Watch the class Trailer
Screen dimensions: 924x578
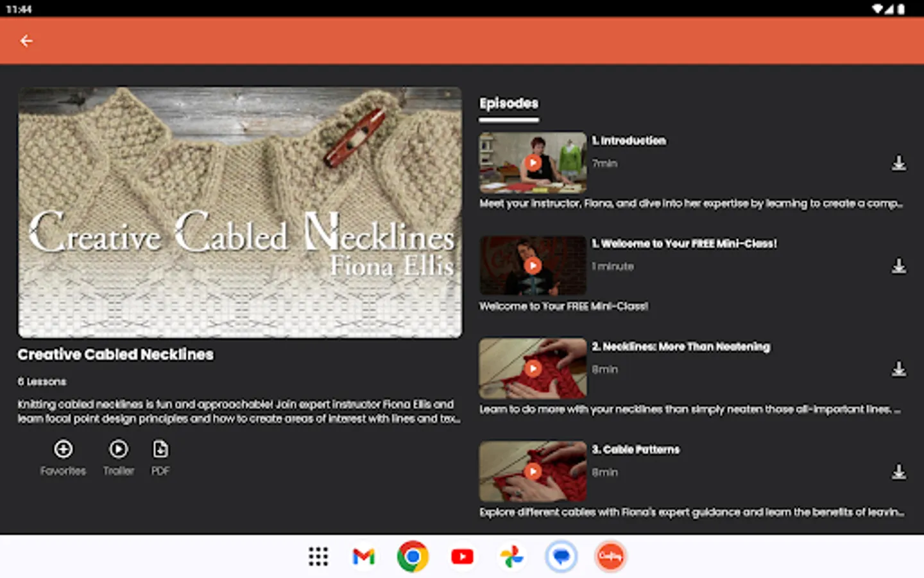(119, 450)
